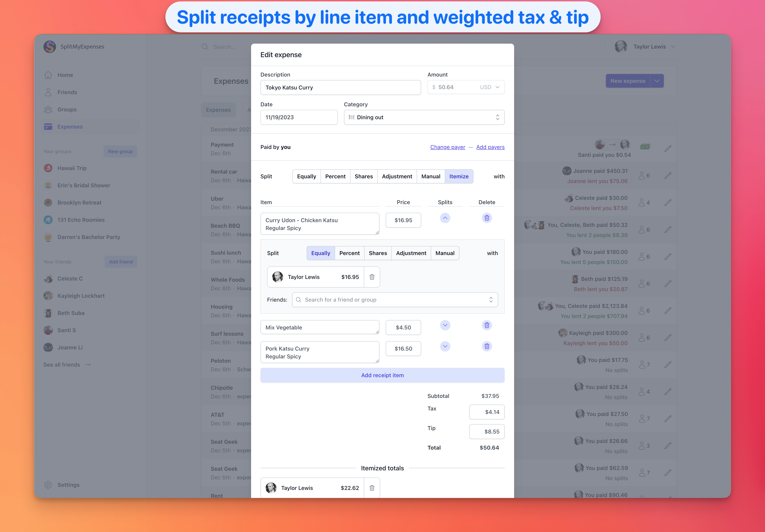Delete the Curry Udon receipt item
The height and width of the screenshot is (532, 765).
pyautogui.click(x=487, y=218)
